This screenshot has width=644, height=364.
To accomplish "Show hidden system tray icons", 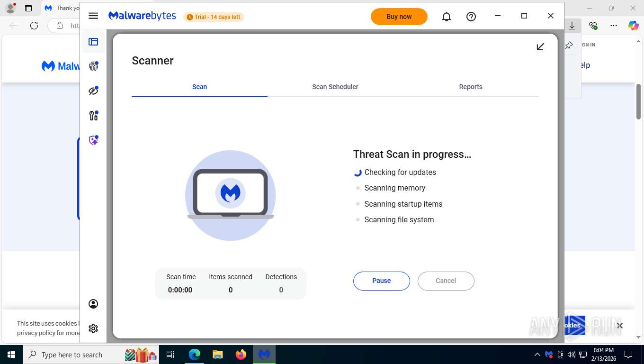I will pos(537,355).
